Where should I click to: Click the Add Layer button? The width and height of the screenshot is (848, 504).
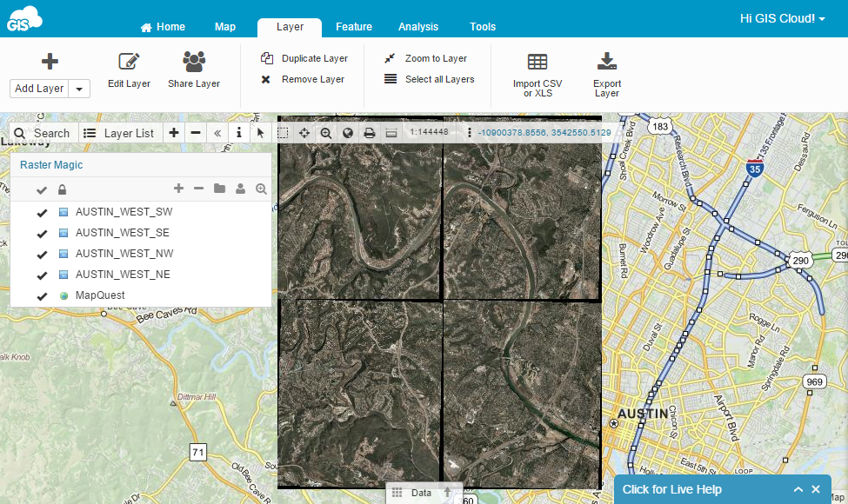[x=39, y=89]
